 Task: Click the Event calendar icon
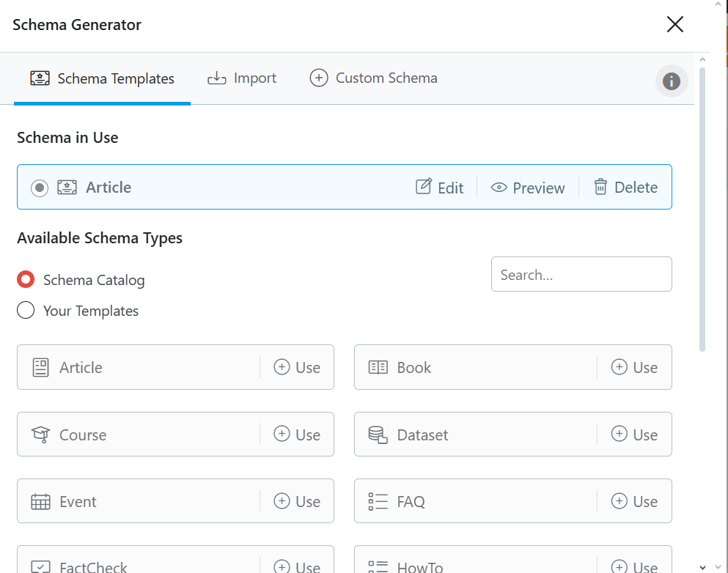[40, 502]
